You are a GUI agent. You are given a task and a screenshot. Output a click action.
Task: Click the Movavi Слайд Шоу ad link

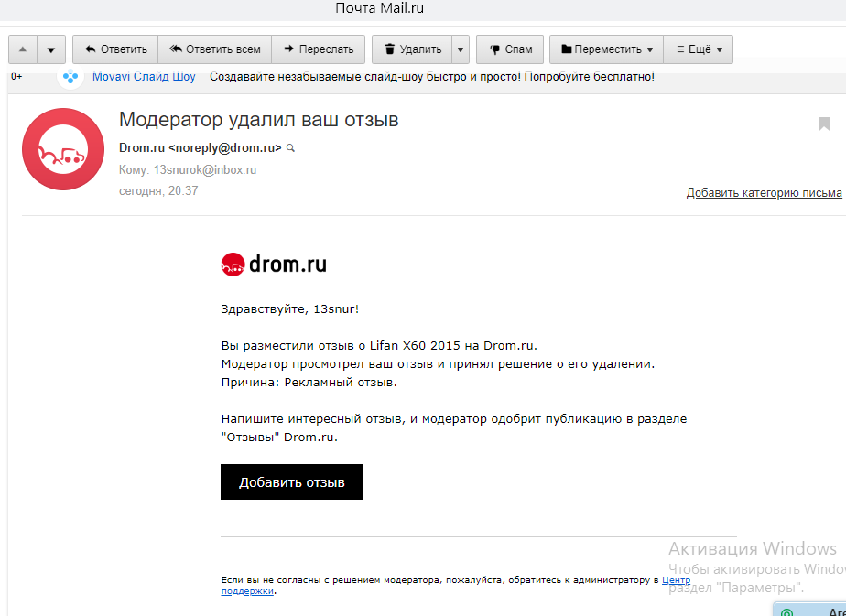[x=144, y=77]
